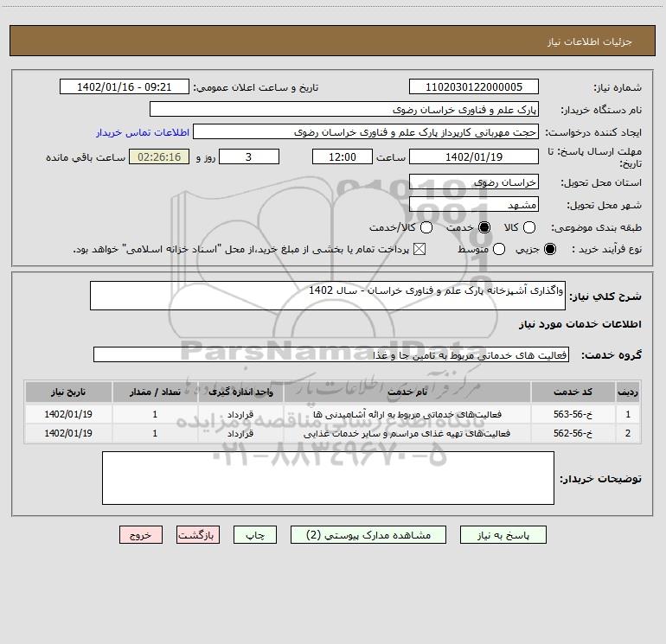Click service code خ-56-562 cell
666x644 pixels.
pos(573,433)
